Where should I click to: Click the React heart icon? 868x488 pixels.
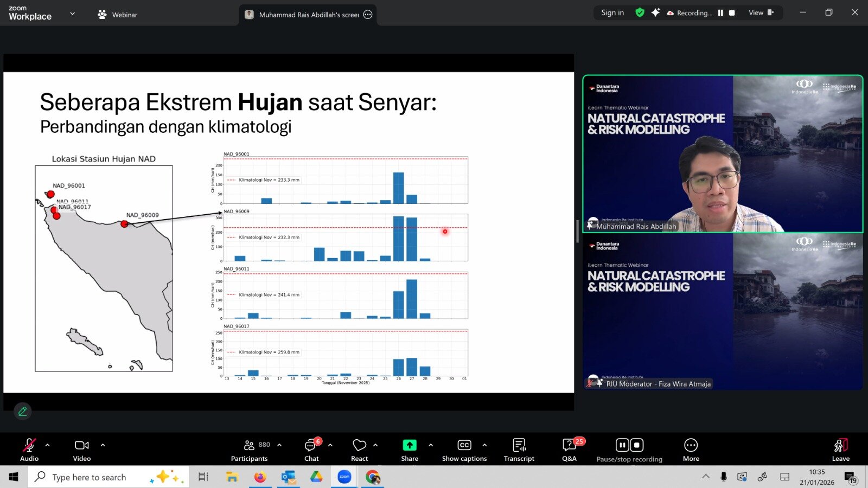[x=359, y=450]
